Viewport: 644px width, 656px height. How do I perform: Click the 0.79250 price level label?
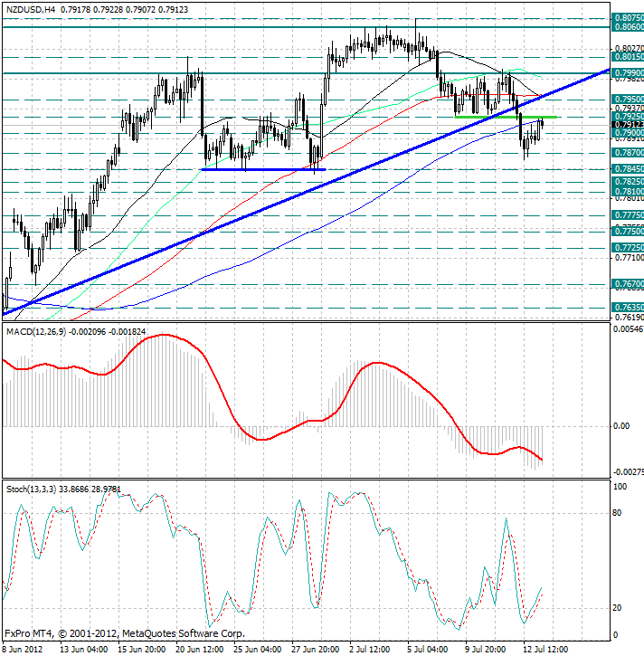tap(628, 116)
